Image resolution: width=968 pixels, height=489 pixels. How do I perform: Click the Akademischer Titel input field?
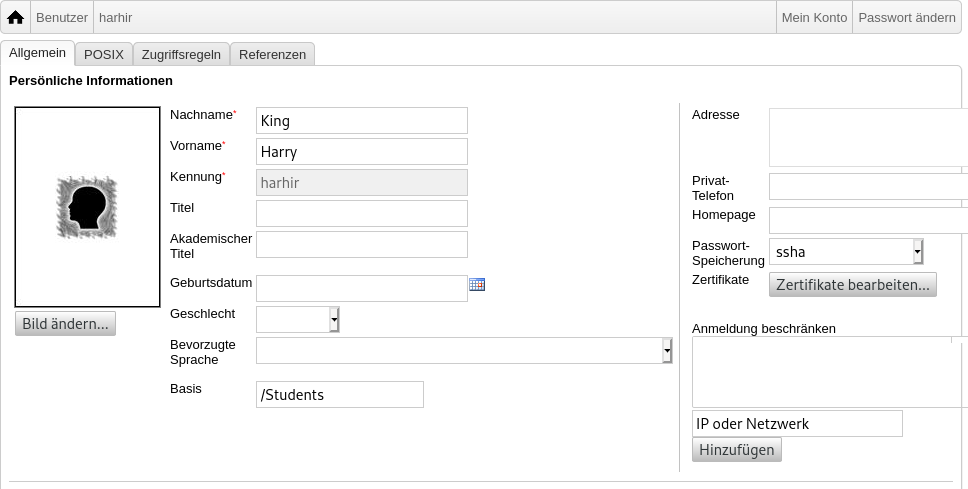362,244
